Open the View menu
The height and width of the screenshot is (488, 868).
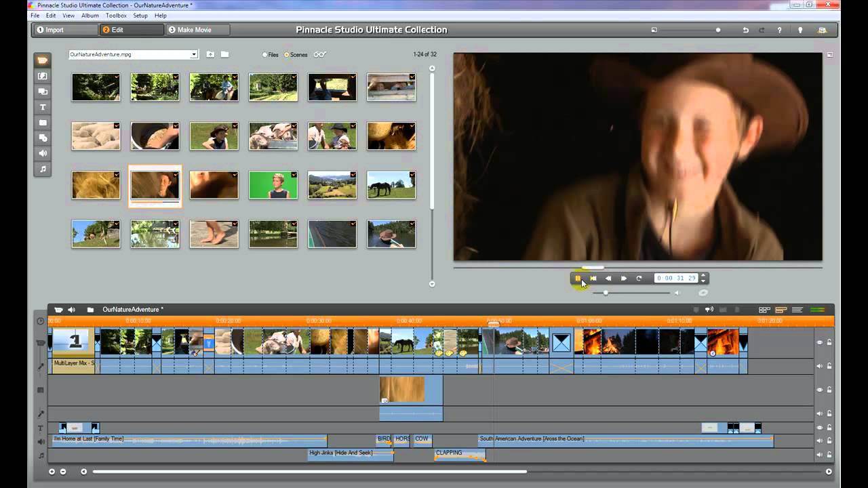[x=68, y=16]
